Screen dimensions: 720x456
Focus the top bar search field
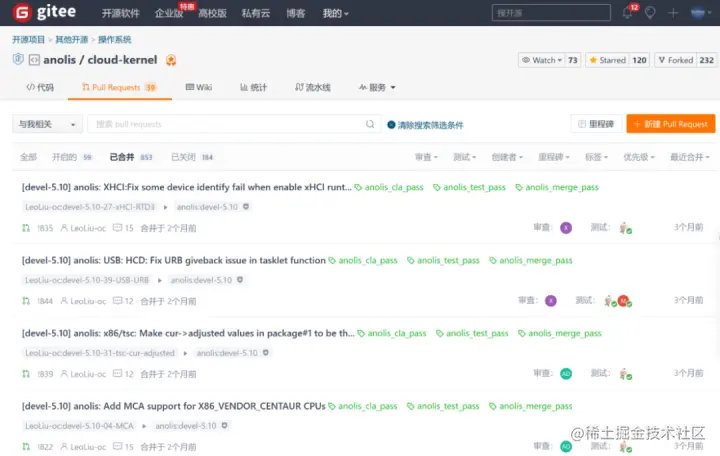[551, 13]
